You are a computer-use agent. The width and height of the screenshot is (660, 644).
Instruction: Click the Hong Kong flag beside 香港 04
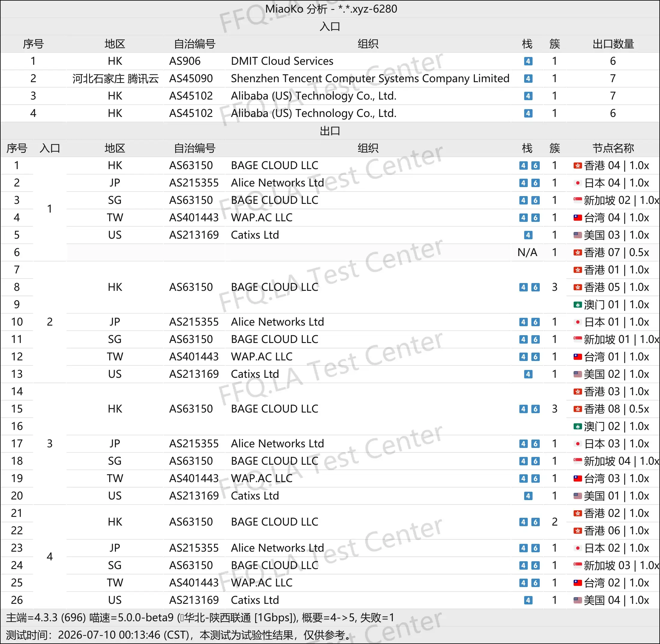click(x=578, y=165)
